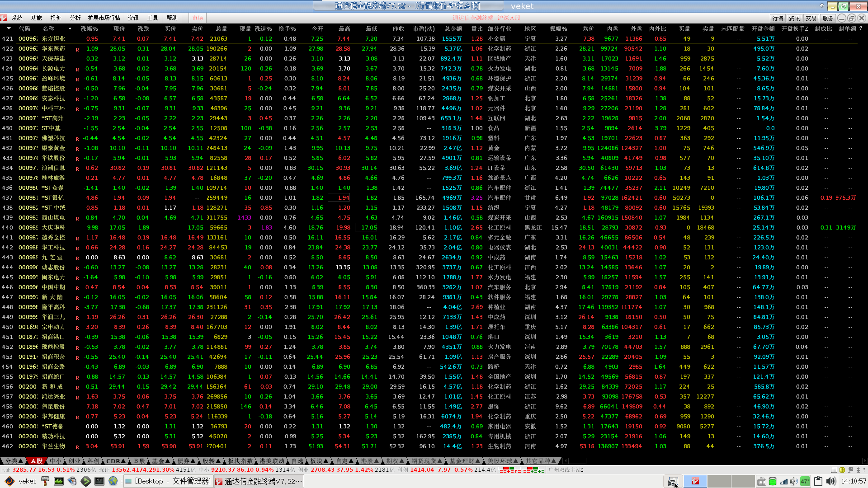Open the 系统 menu
The width and height of the screenshot is (868, 488).
17,18
